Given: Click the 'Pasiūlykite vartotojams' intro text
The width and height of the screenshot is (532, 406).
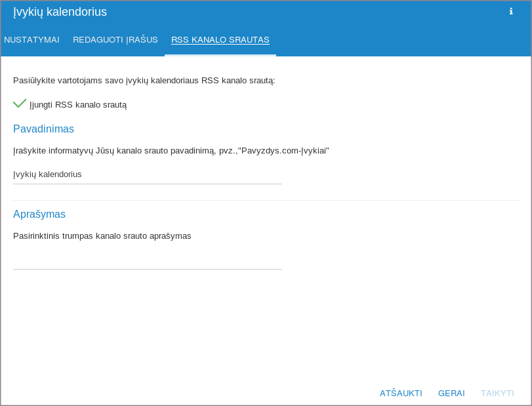Looking at the screenshot, I should 144,81.
